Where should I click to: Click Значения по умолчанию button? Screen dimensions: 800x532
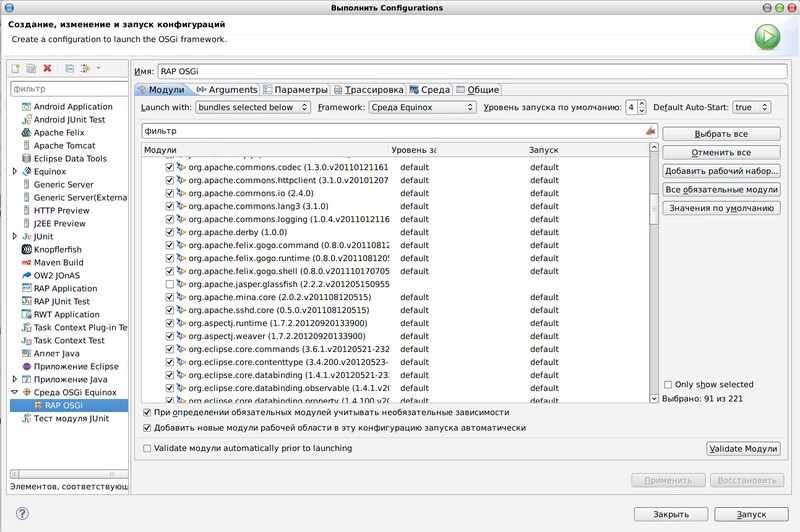721,208
